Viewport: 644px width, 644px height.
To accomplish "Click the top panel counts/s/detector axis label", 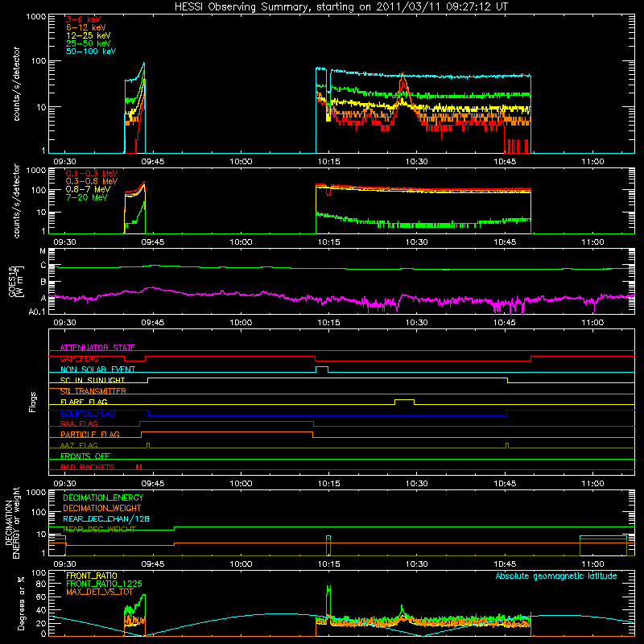I will (16, 84).
